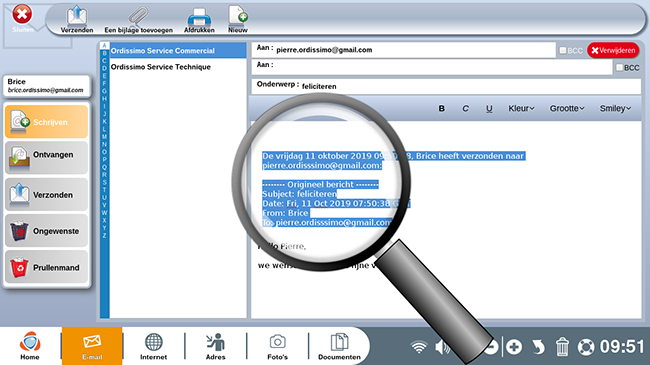650x365 pixels.
Task: Add an attachment via paperclip icon
Action: coord(138,19)
